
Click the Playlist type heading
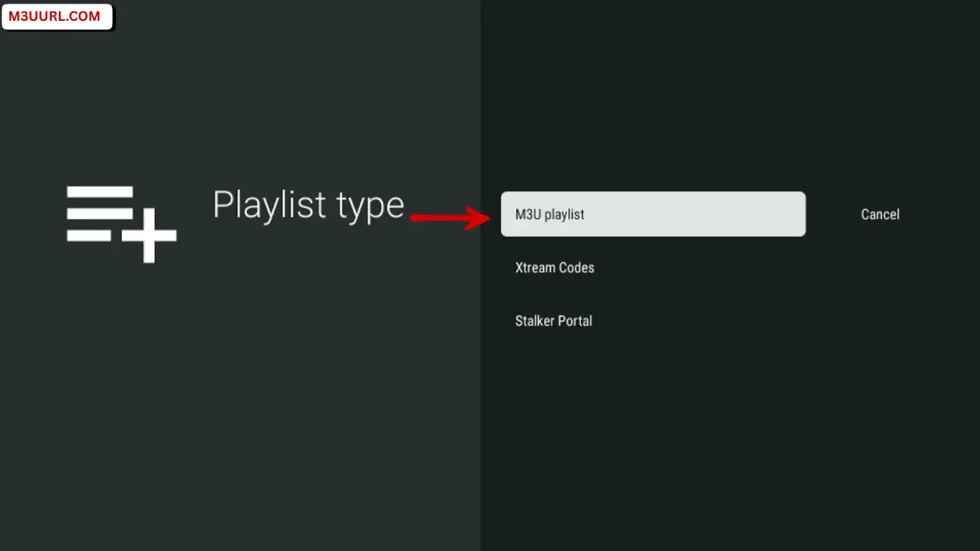click(308, 205)
